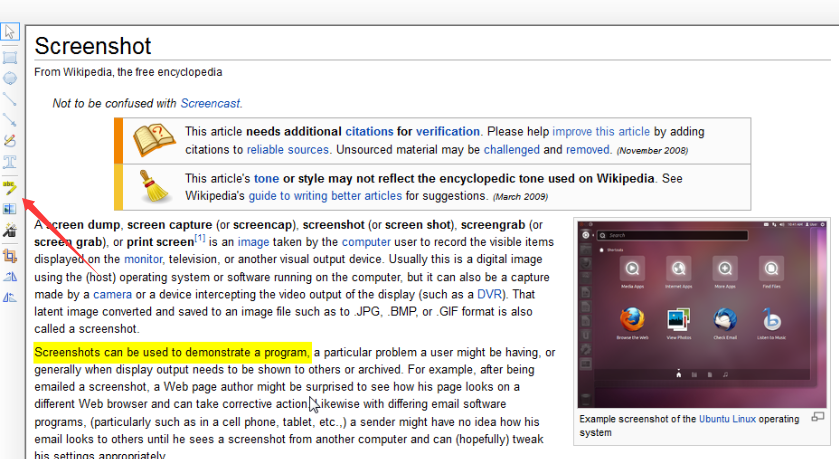Click the rotate counterclockwise icon
839x459 pixels.
pos(10,297)
